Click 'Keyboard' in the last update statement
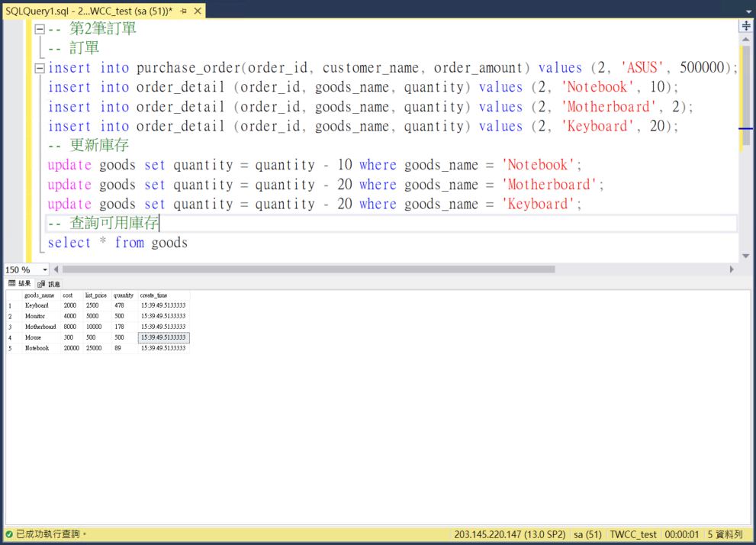The image size is (756, 545). 538,204
